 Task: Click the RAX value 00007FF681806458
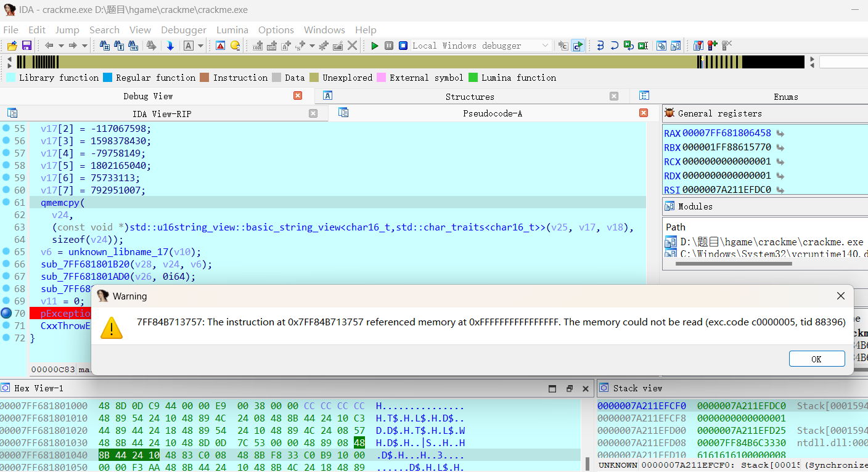[727, 133]
